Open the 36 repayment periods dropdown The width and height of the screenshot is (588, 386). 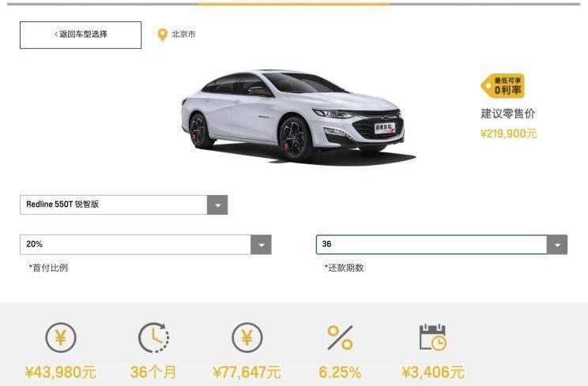441,245
